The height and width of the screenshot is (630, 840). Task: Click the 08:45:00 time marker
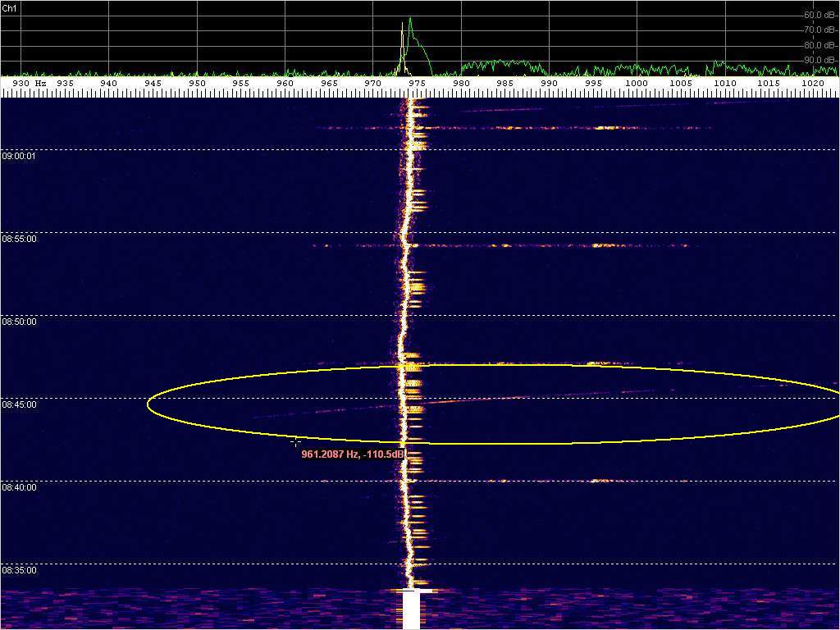[19, 404]
